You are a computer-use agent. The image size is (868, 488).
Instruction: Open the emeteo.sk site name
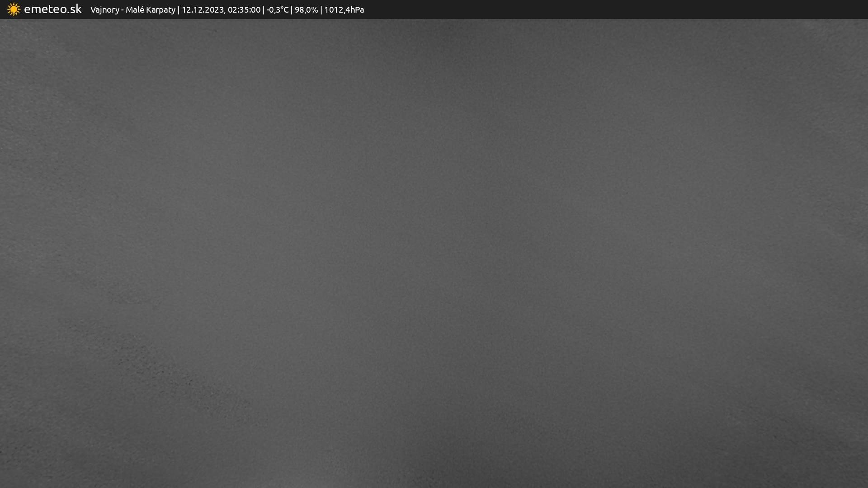[52, 9]
